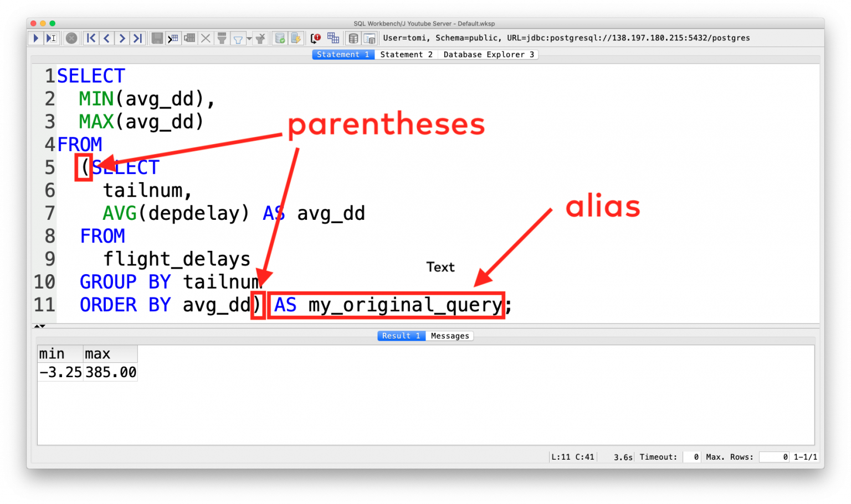851x504 pixels.
Task: Reset the result filter
Action: coord(260,38)
